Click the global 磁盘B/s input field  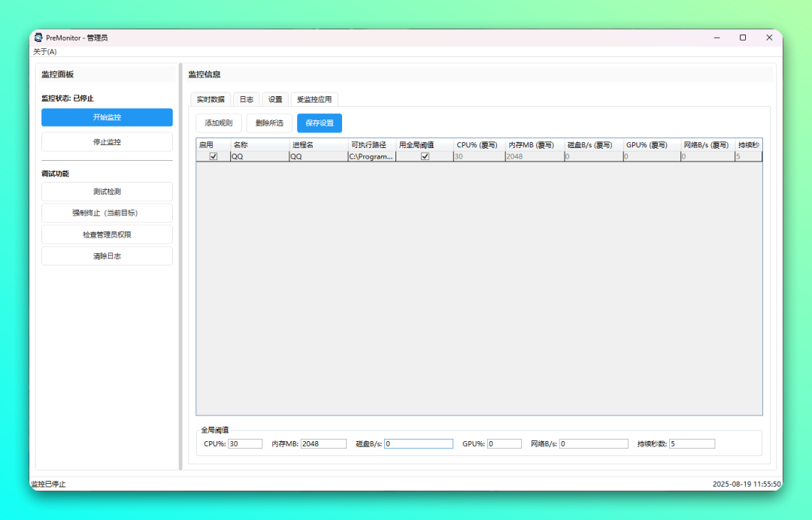point(419,444)
